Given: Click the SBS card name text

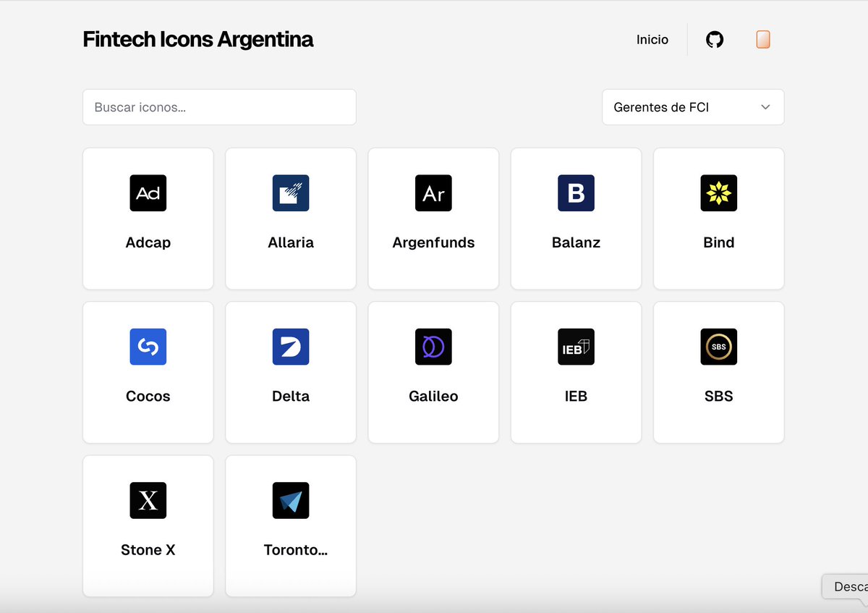Looking at the screenshot, I should point(718,396).
